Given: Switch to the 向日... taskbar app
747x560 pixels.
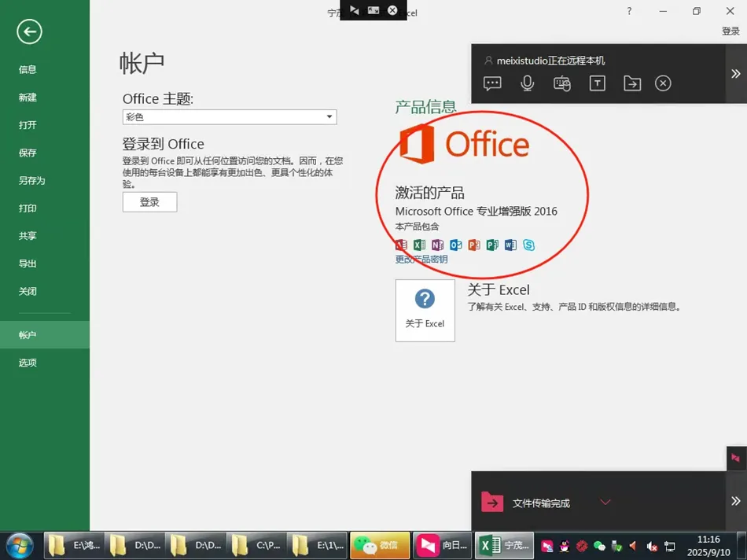Looking at the screenshot, I should tap(442, 545).
